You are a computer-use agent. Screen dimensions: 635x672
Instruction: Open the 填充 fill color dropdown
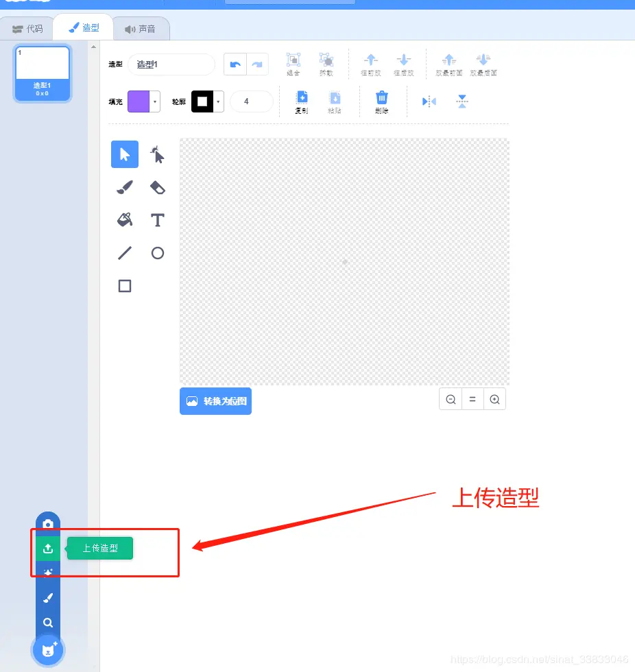(154, 101)
